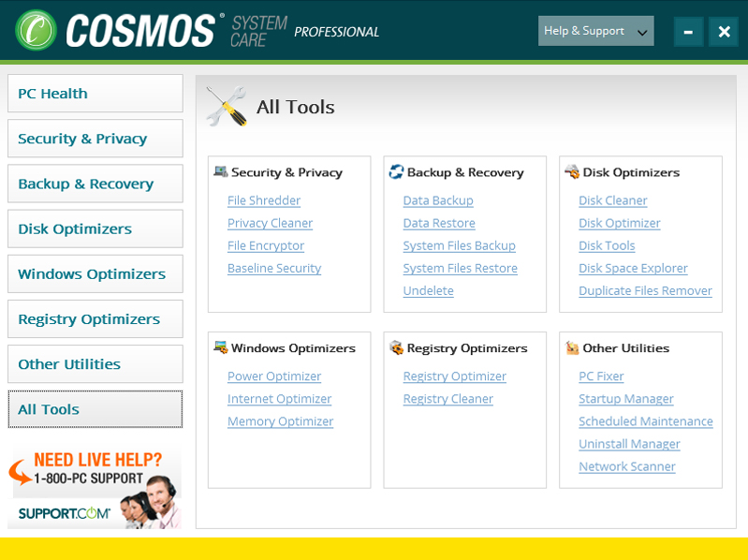748x560 pixels.
Task: Launch Data Backup
Action: pyautogui.click(x=438, y=200)
